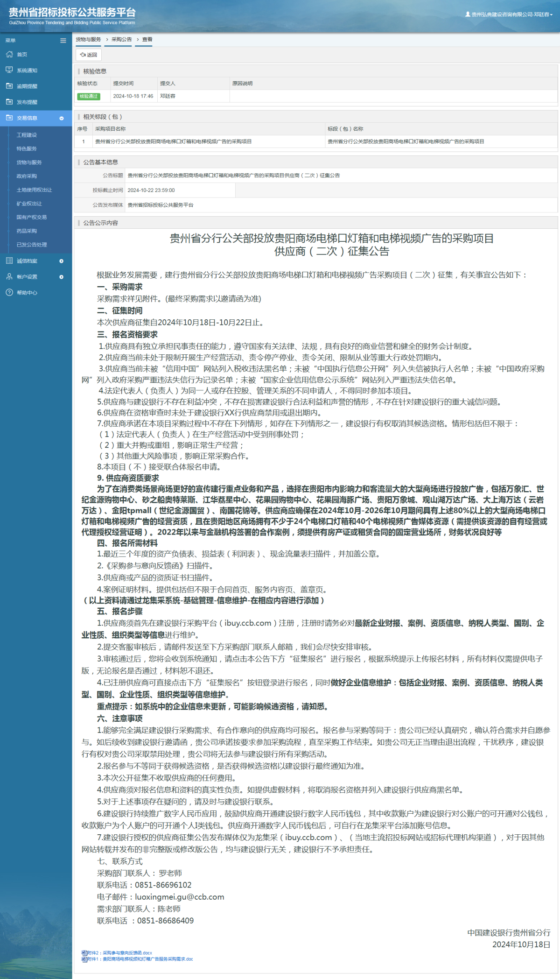Screen dimensions: 560x979
Task: Open 特色服务 submenu item
Action: point(27,148)
